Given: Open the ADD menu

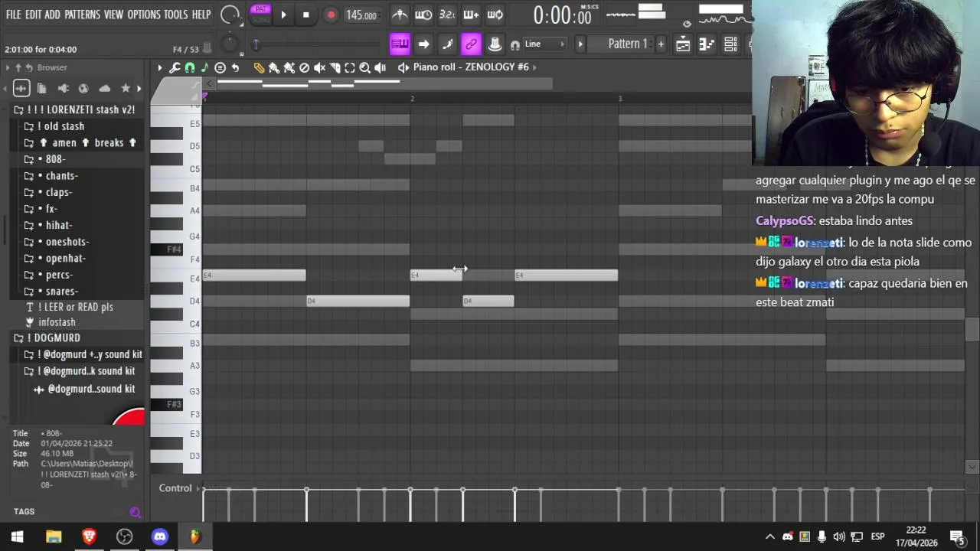Looking at the screenshot, I should pyautogui.click(x=52, y=15).
